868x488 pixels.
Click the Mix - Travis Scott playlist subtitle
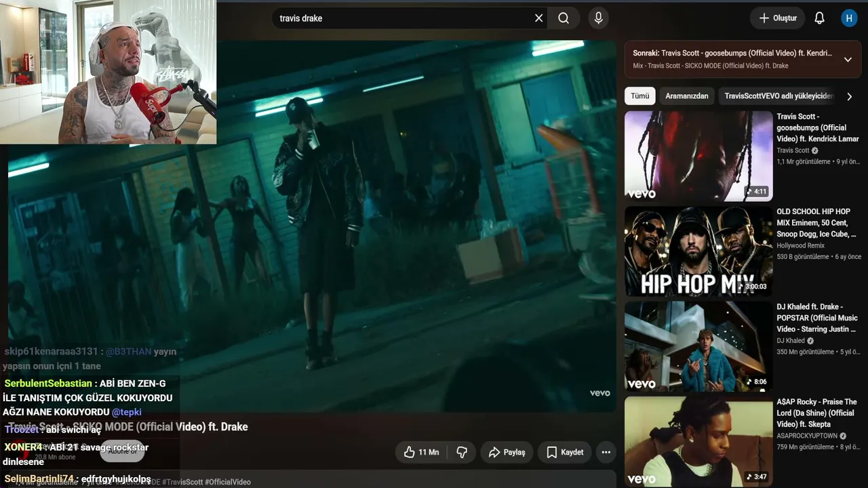pyautogui.click(x=711, y=66)
